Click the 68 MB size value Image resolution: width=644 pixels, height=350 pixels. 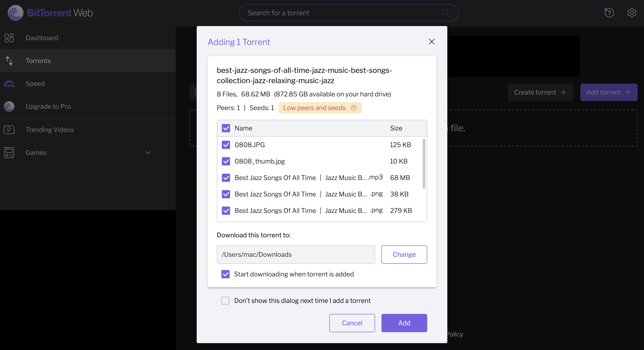[400, 178]
